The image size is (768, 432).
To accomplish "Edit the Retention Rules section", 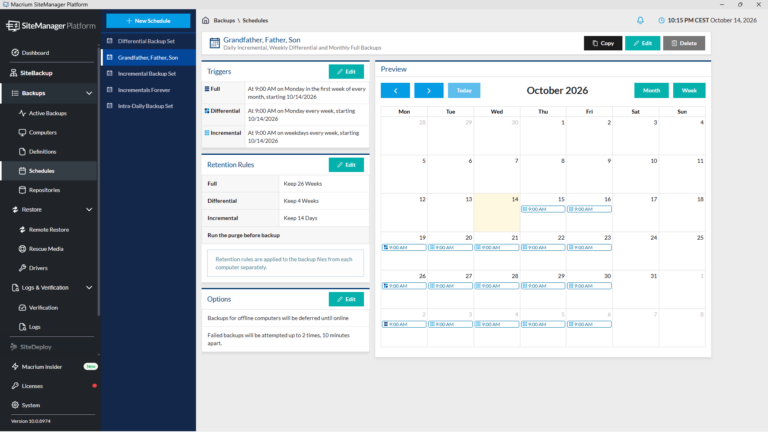I will pos(346,165).
